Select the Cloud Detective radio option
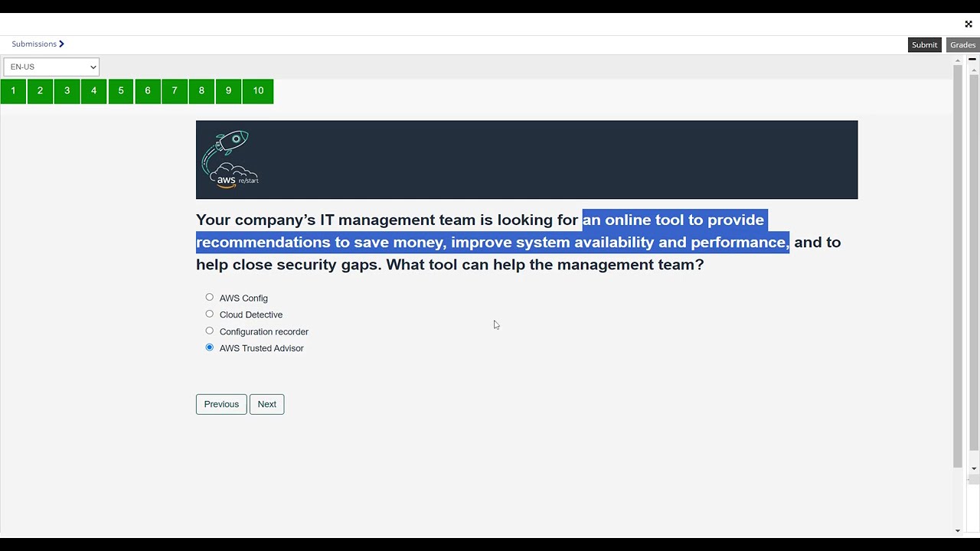Viewport: 980px width, 551px height. tap(209, 314)
